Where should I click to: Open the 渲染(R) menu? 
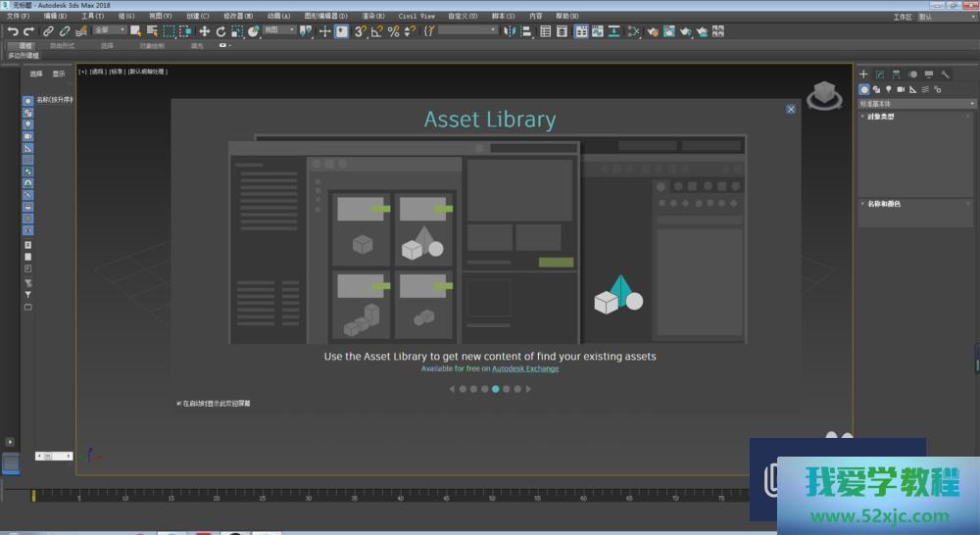click(373, 17)
